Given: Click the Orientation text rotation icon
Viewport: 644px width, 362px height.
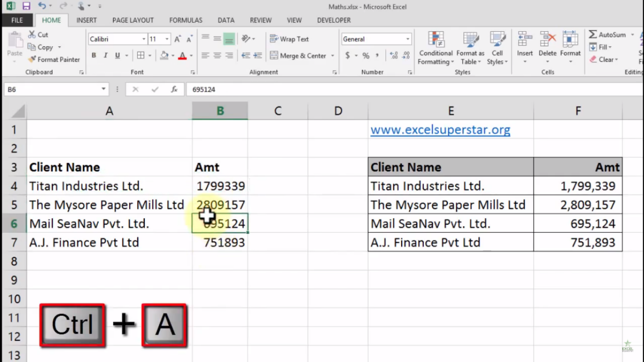Looking at the screenshot, I should click(246, 38).
